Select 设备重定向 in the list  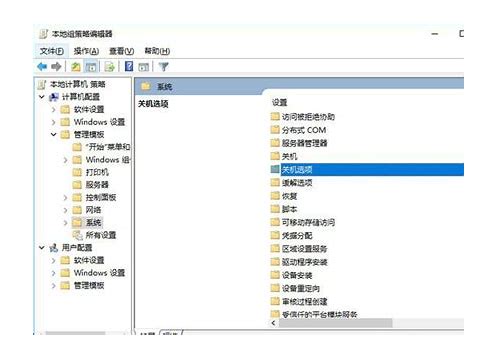click(301, 288)
